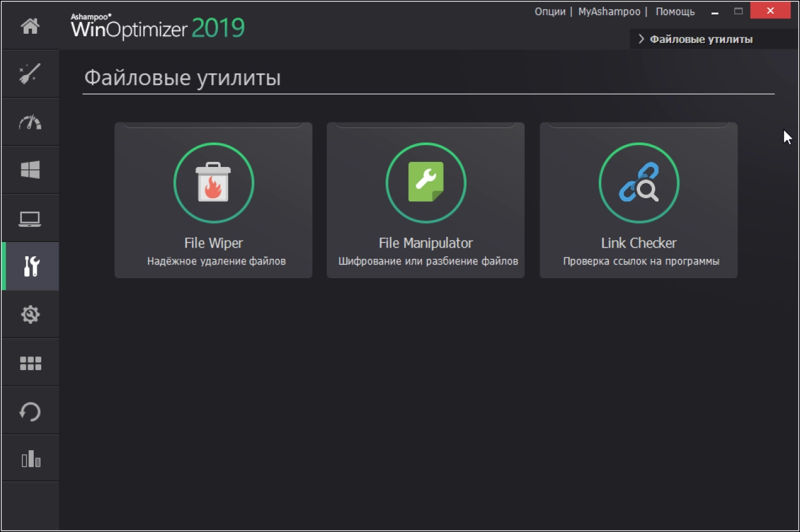
Task: Launch File Manipulator green wrench icon
Action: 426,183
